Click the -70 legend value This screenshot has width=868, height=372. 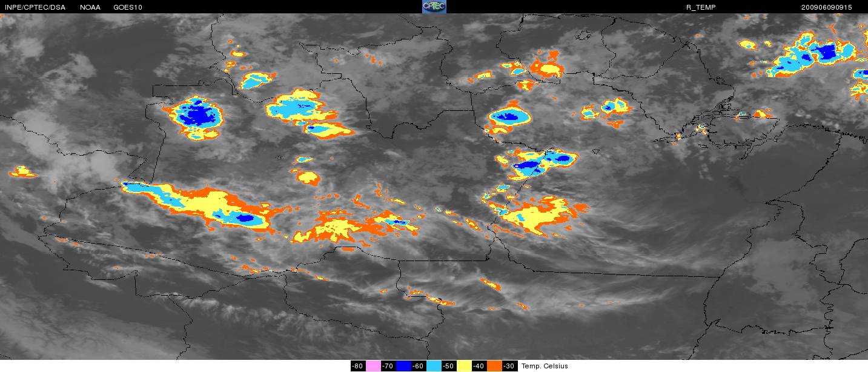coord(388,366)
